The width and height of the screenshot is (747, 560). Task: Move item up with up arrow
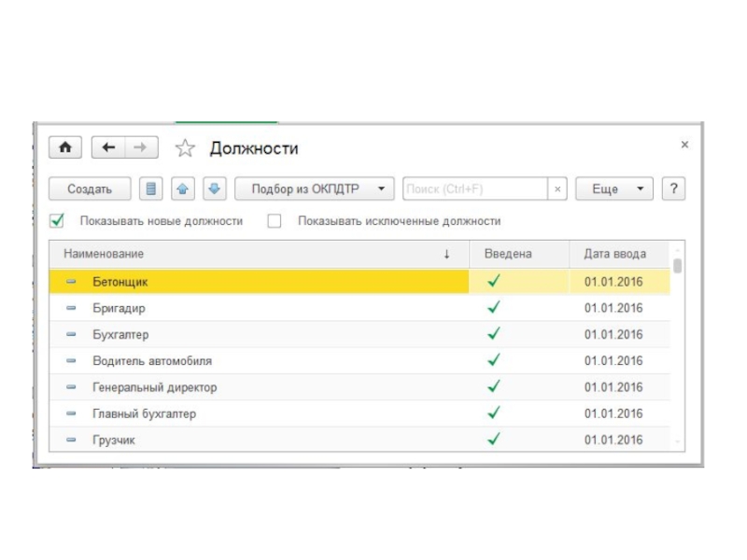tap(184, 189)
